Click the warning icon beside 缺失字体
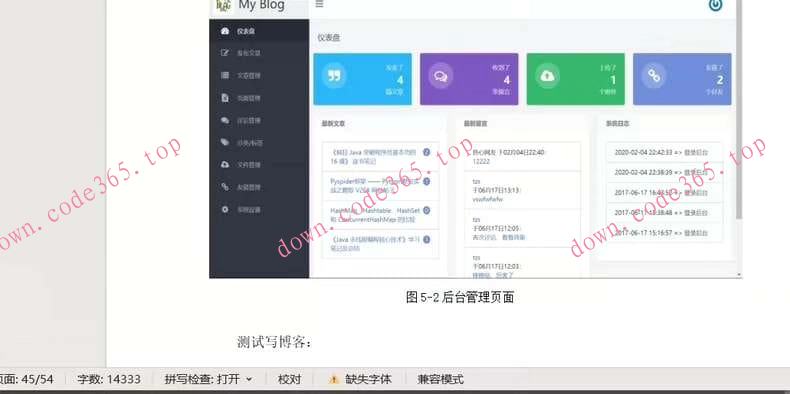Screen dimensions: 790x394 pyautogui.click(x=334, y=379)
